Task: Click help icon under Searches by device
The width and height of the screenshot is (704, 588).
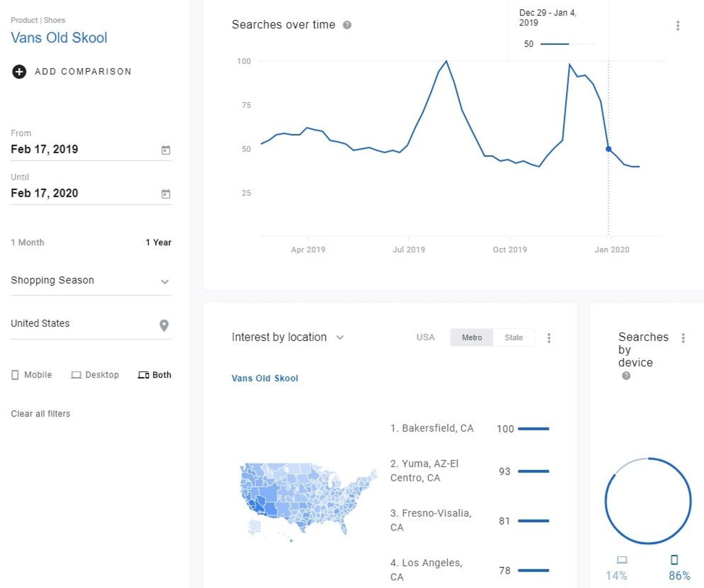Action: pyautogui.click(x=626, y=375)
